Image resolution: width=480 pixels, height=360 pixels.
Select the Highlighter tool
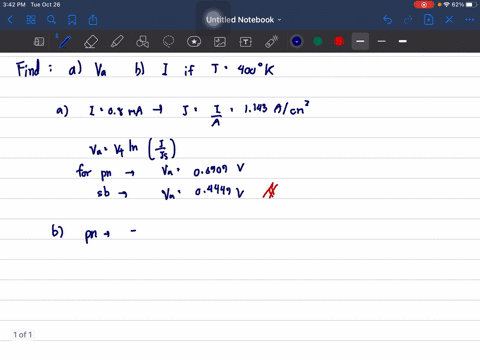[x=117, y=42]
